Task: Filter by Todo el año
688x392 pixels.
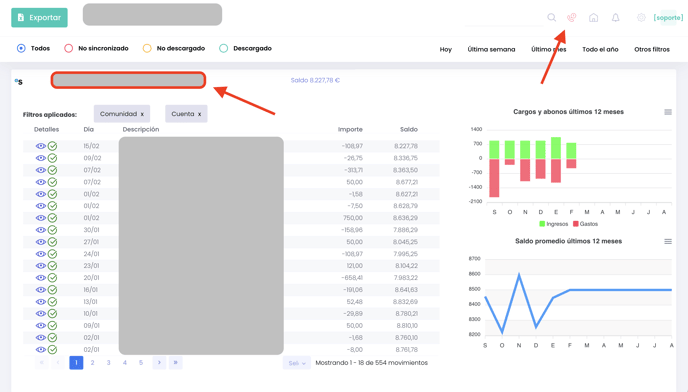Action: click(x=600, y=49)
